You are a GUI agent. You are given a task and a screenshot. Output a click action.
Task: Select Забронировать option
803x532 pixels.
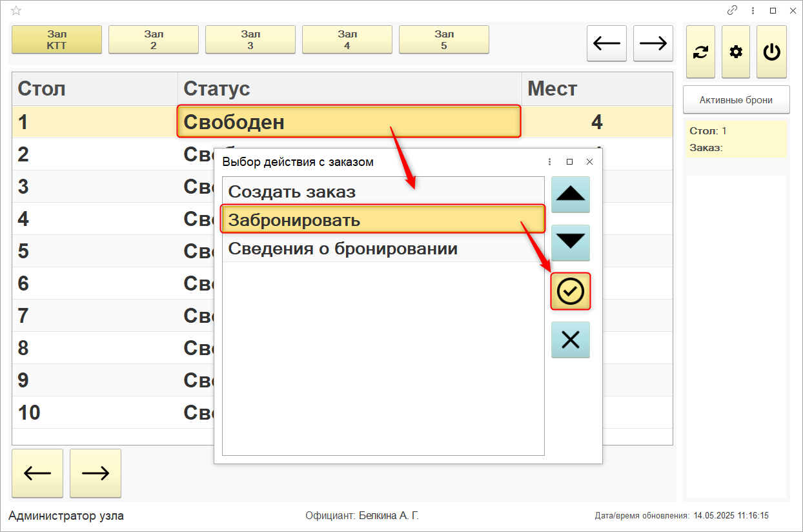click(x=383, y=220)
